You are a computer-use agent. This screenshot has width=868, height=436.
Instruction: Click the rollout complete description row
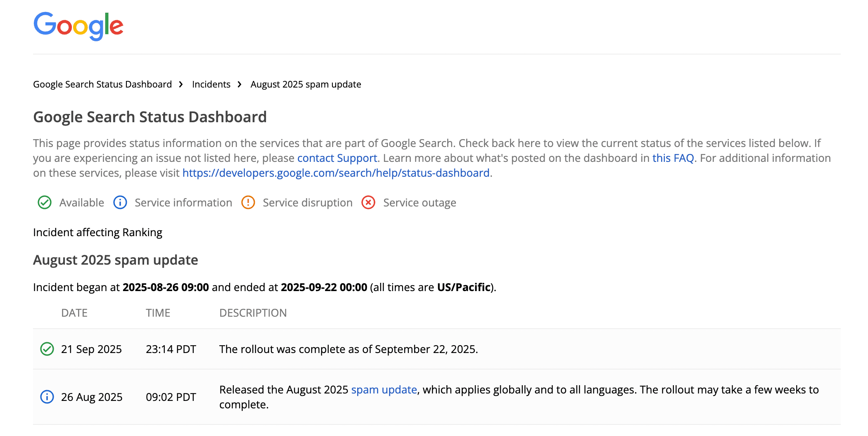[349, 349]
